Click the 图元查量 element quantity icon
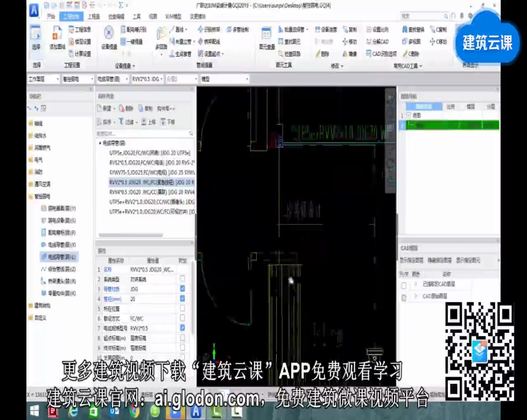Viewport: 527px width, 420px height. [266, 38]
